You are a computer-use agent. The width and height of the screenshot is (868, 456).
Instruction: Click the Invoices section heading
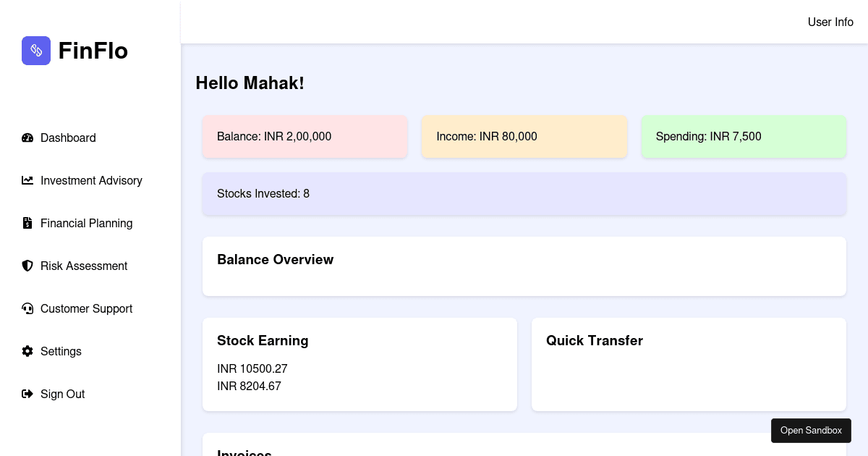coord(244,454)
